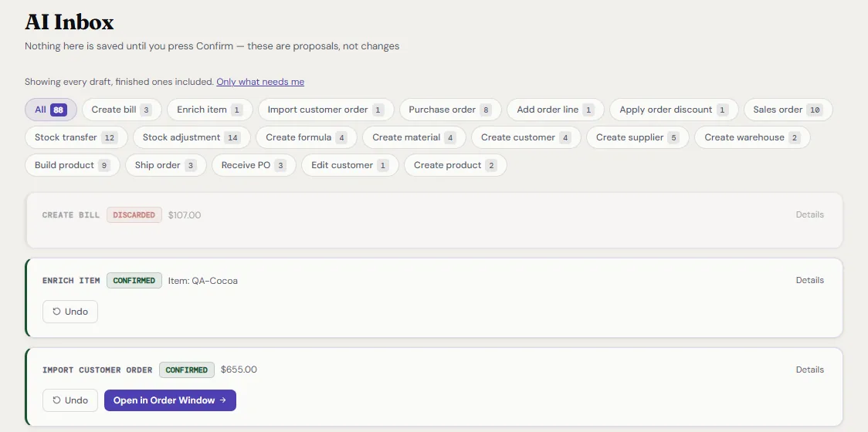Open Details of the Create Bill card
The width and height of the screenshot is (868, 432).
[810, 214]
